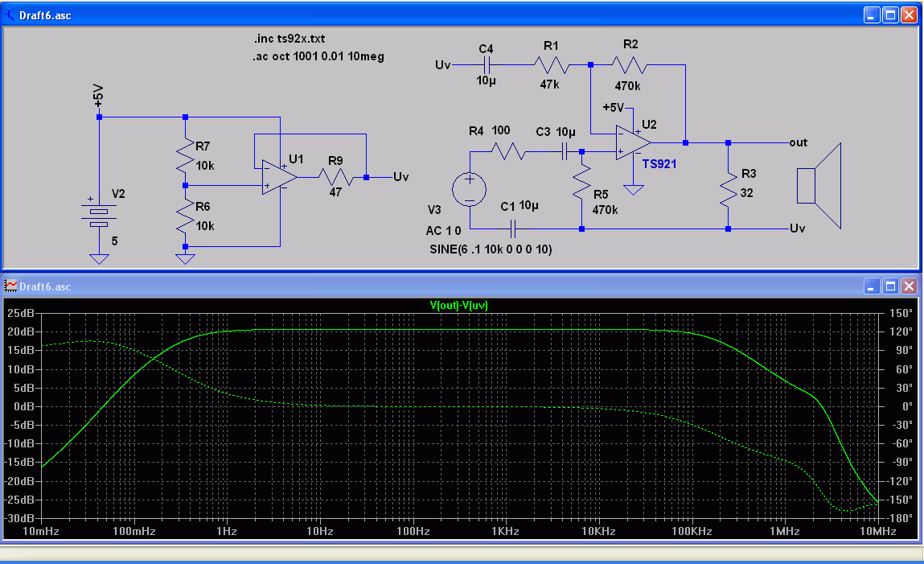Click the SINE(6 .1 10k 0 0 0 10) source text
This screenshot has height=564, width=924.
pyautogui.click(x=491, y=249)
